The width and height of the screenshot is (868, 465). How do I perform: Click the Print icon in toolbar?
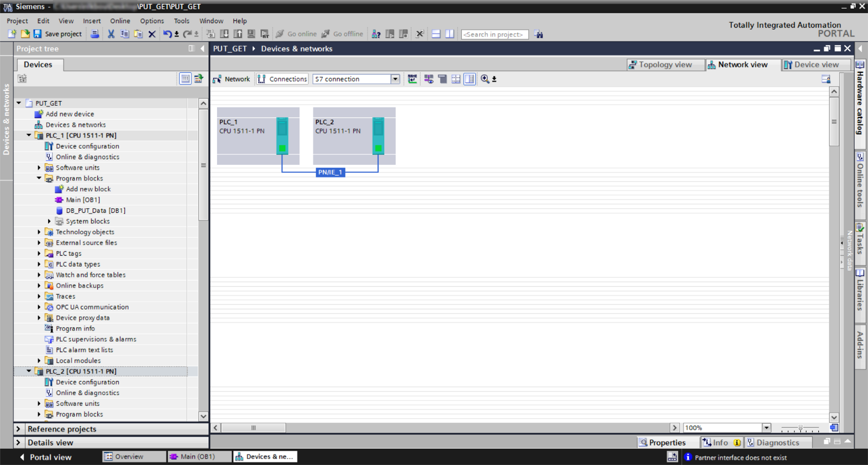click(x=95, y=34)
